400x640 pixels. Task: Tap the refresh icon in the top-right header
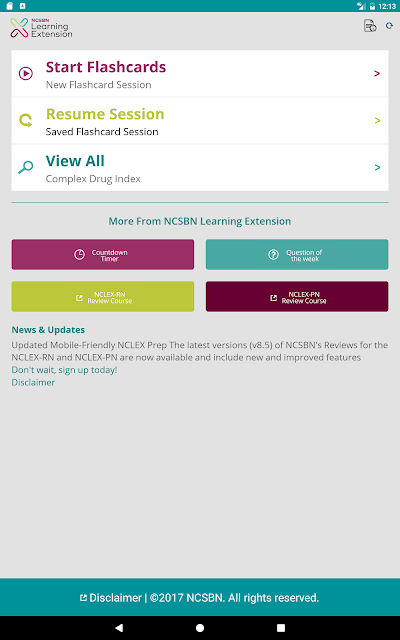coord(389,26)
